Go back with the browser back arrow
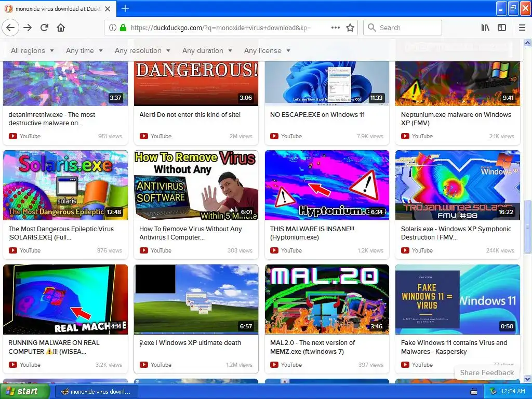This screenshot has width=532, height=399. [10, 28]
